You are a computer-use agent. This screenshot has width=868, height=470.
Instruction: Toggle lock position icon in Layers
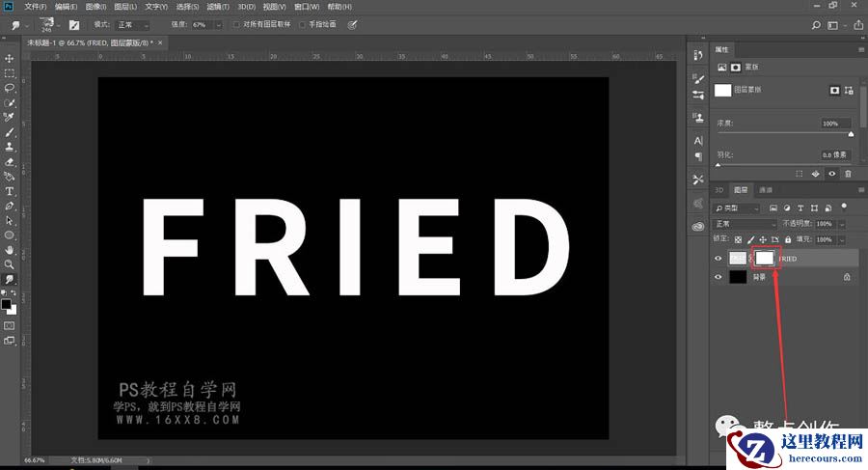[763, 239]
